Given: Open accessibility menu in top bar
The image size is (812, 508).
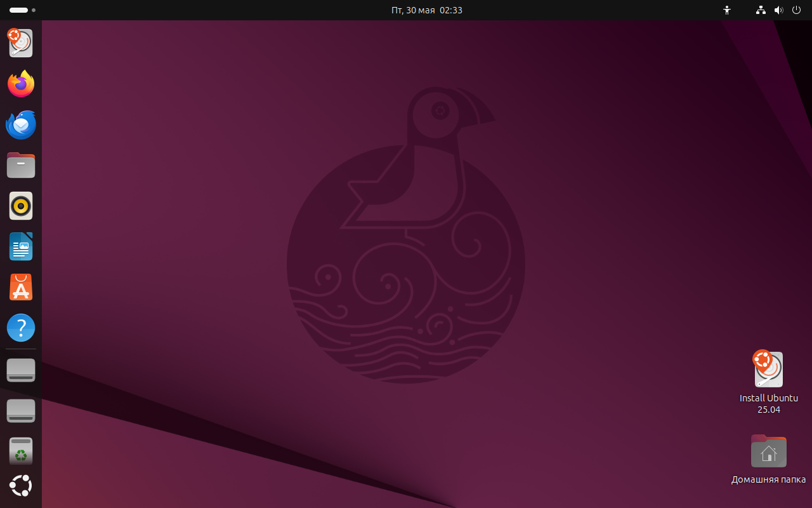Looking at the screenshot, I should [x=727, y=10].
